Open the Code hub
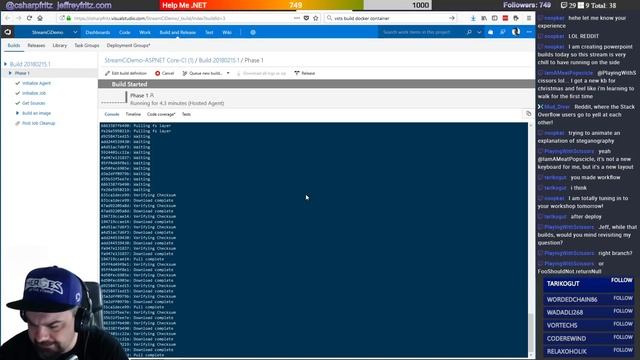This screenshot has height=360, width=640. (x=124, y=32)
